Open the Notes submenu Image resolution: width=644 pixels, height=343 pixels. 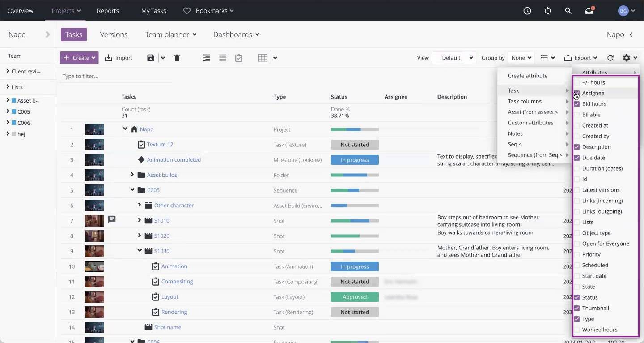tap(534, 133)
